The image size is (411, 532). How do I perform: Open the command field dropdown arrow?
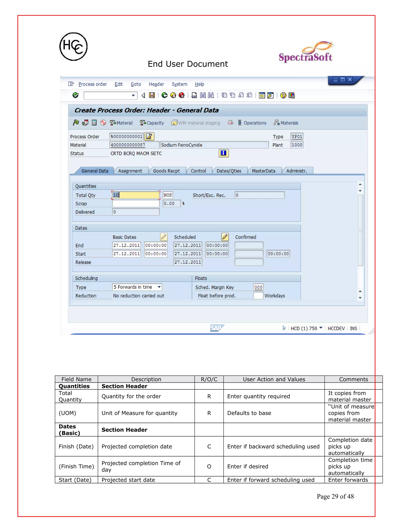[x=133, y=96]
